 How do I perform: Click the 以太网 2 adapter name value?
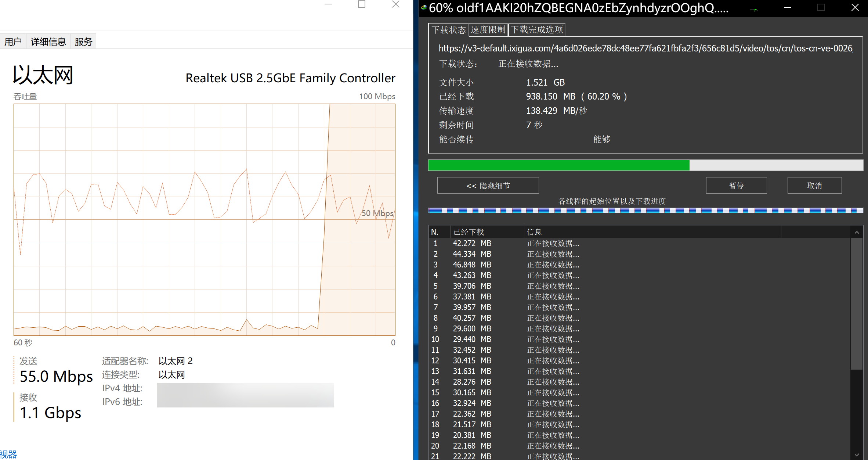pyautogui.click(x=176, y=361)
